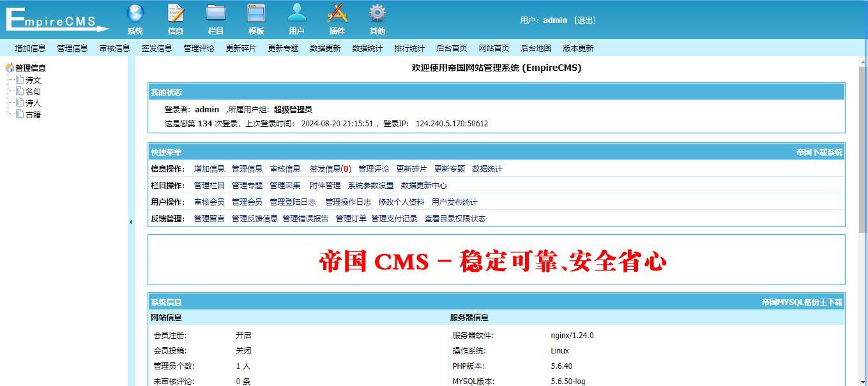Select 审核信息 in the top submenu
The width and height of the screenshot is (868, 386).
click(115, 48)
